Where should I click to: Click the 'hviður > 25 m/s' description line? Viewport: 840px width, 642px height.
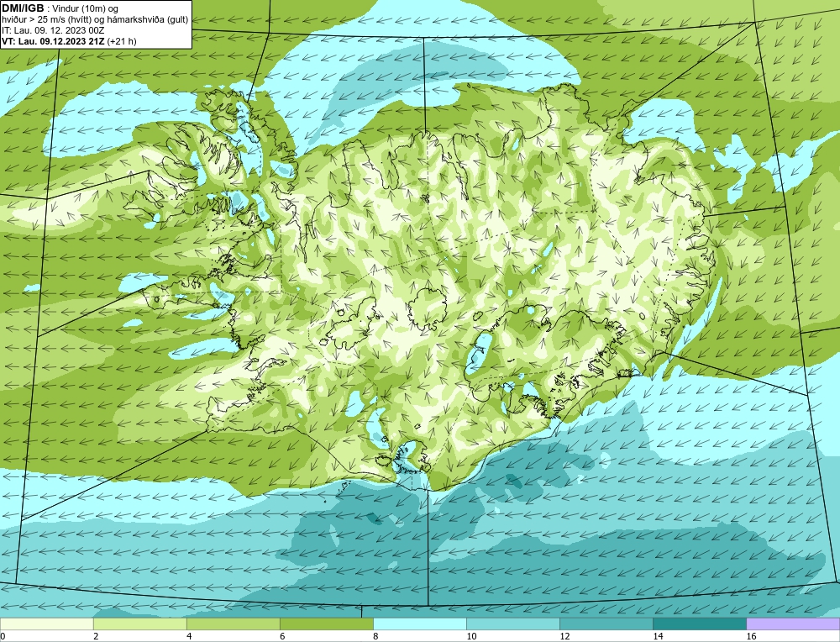(95, 20)
